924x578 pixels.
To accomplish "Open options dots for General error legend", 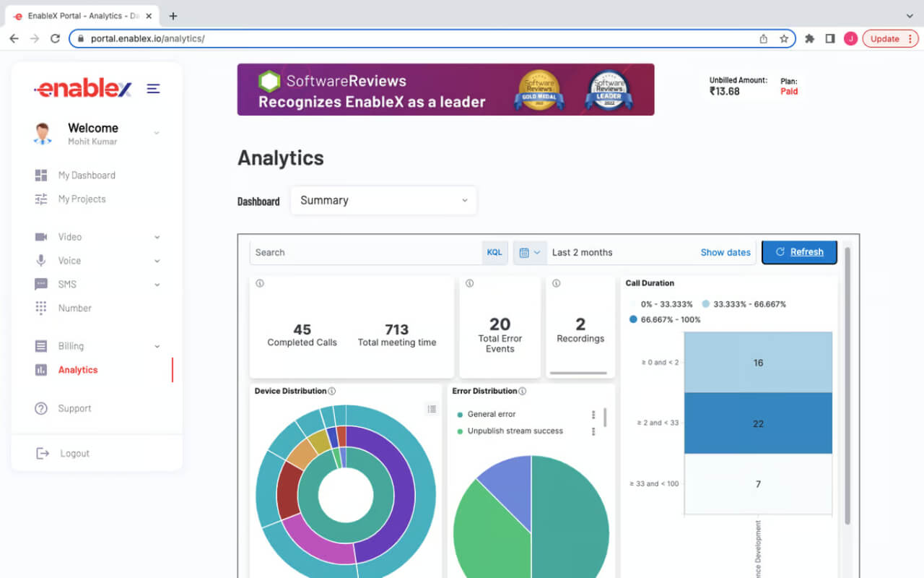I will coord(593,415).
